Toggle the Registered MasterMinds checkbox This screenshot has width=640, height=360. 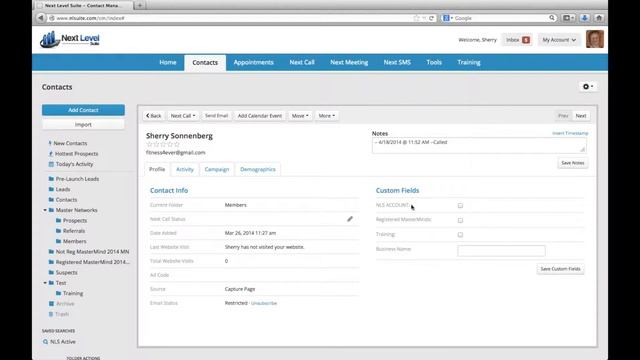[x=460, y=220]
